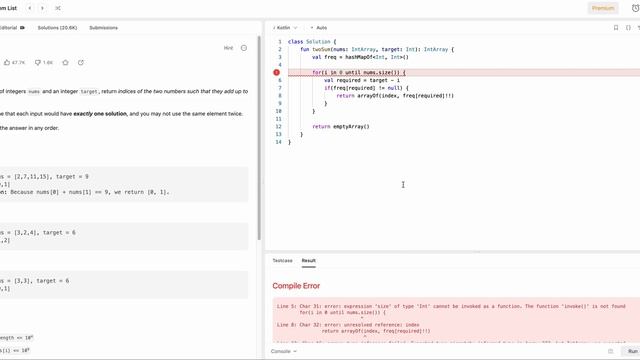Screen dimensions: 640x360
Task: Click 'val required = target - i' line
Action: click(x=362, y=80)
